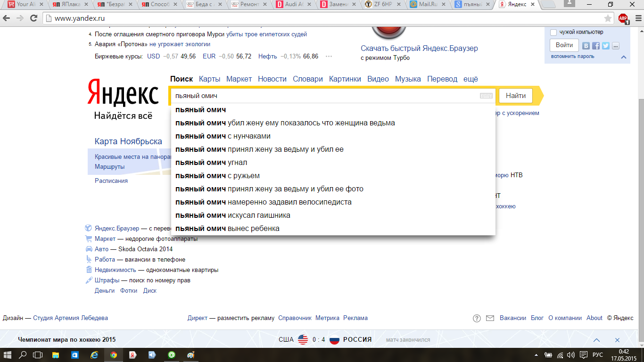Click the "вспомнить пароль" link
Image resolution: width=644 pixels, height=362 pixels.
click(x=573, y=57)
